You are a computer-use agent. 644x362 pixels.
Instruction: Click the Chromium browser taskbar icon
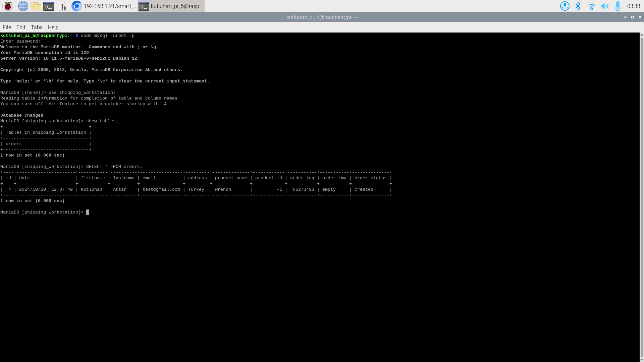[x=76, y=6]
